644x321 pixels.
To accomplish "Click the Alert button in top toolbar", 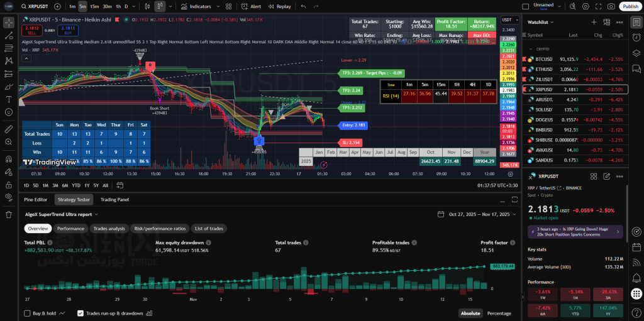I will pyautogui.click(x=251, y=6).
